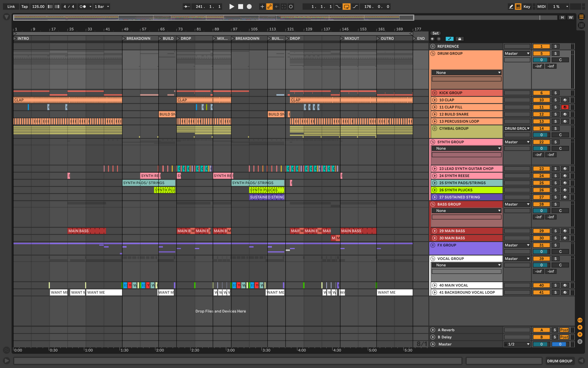This screenshot has height=368, width=588.
Task: Jump to the MIXOUT locator
Action: coord(350,39)
